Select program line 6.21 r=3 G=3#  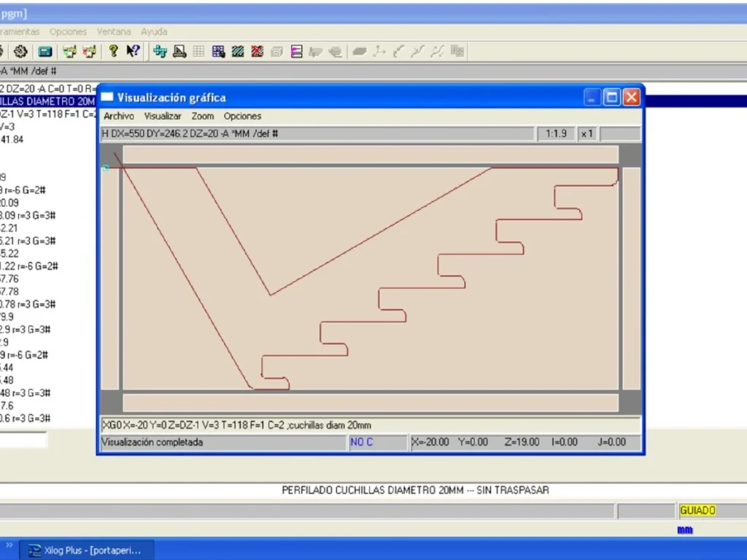point(28,241)
